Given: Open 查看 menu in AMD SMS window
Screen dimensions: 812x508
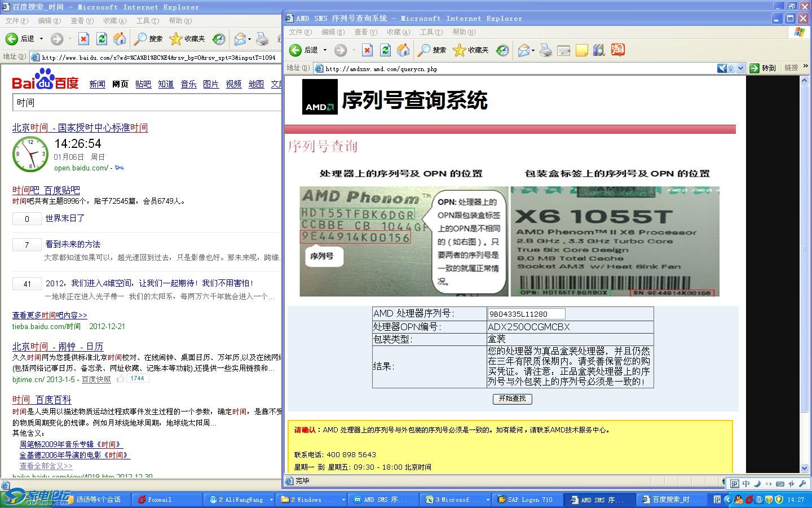Looking at the screenshot, I should (x=365, y=32).
